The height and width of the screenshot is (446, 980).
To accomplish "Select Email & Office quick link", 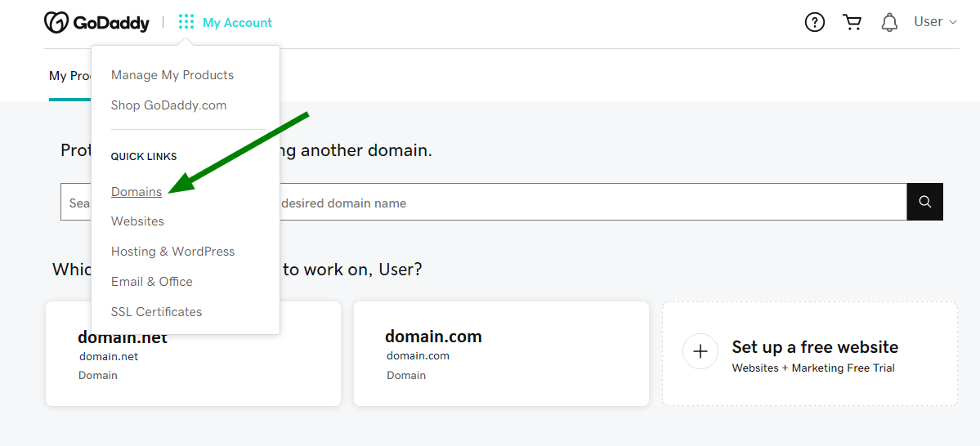I will point(152,282).
